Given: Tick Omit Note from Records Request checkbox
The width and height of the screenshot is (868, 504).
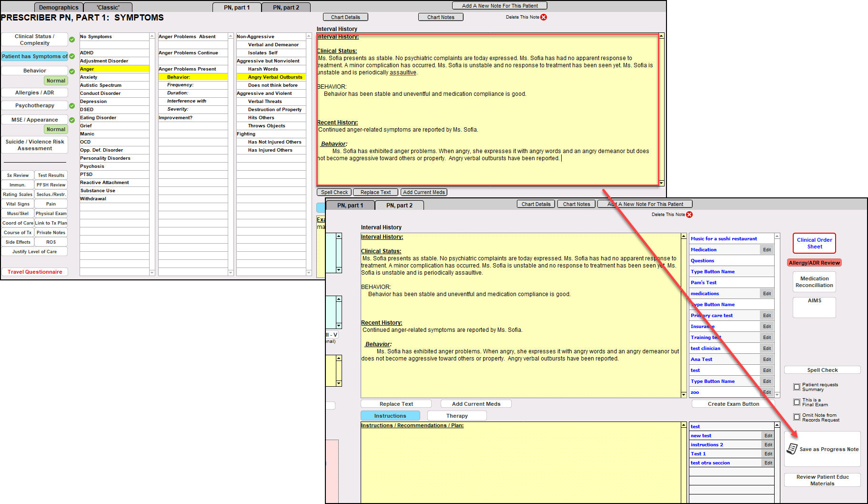Looking at the screenshot, I should click(797, 417).
